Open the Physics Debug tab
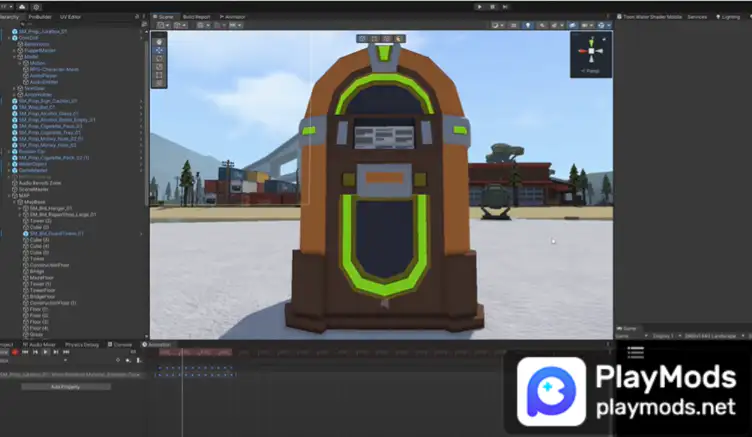Screen dimensions: 752x437 [x=82, y=344]
